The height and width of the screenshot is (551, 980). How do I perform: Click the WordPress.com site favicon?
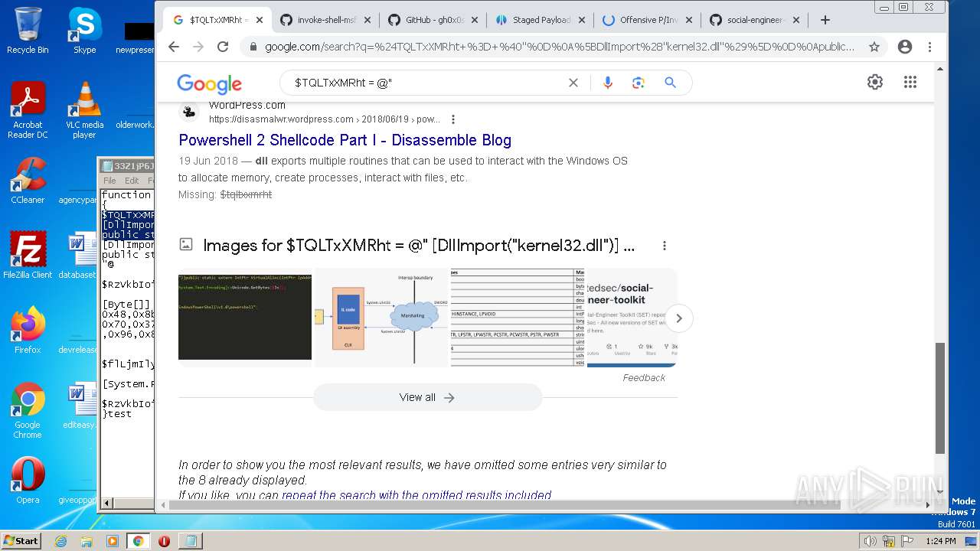[188, 112]
